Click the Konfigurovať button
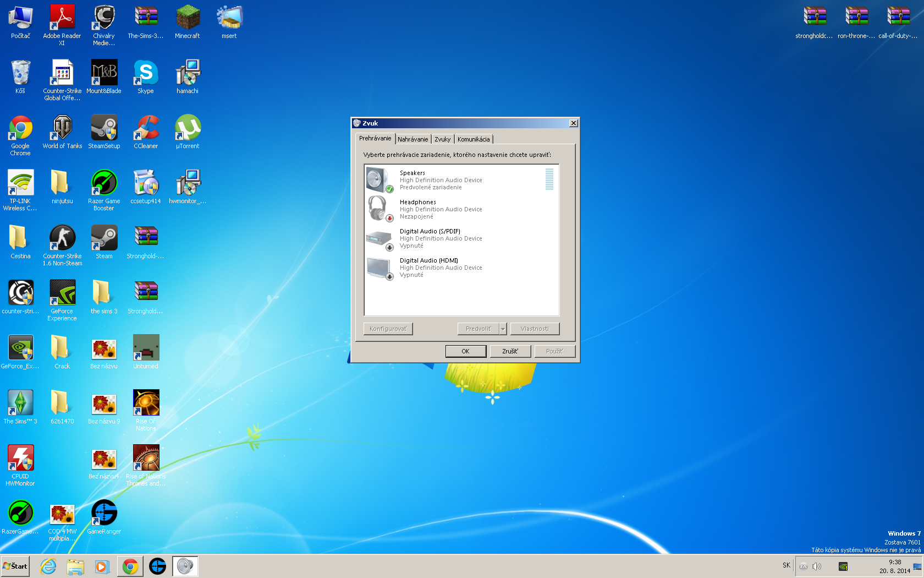This screenshot has height=578, width=924. (388, 329)
